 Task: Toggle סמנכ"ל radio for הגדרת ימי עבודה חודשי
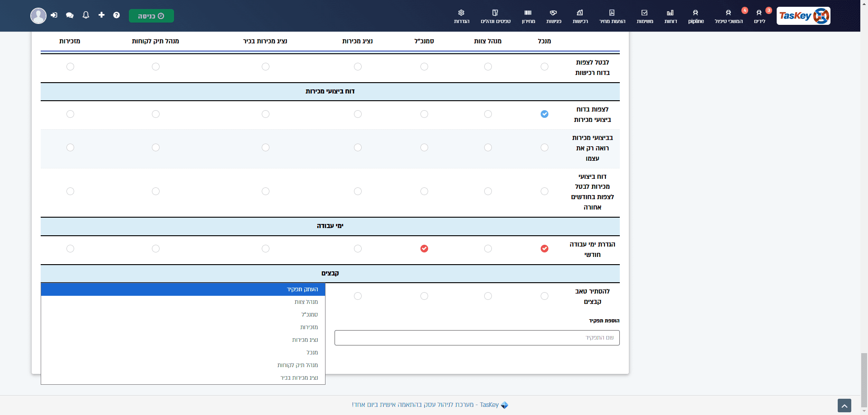point(424,248)
